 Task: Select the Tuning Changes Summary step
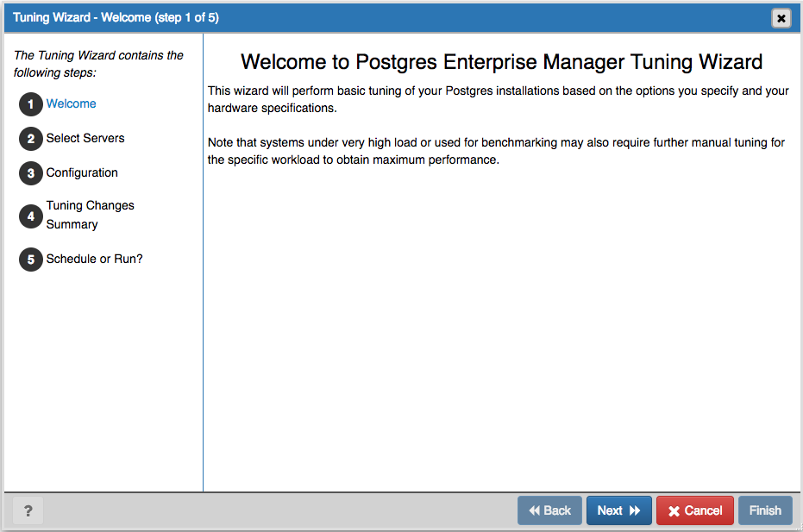tap(90, 215)
